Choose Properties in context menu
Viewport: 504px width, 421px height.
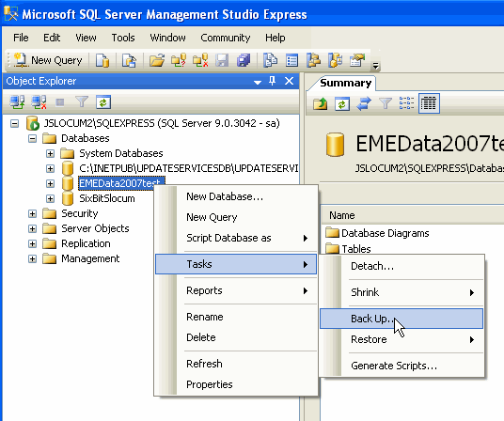(x=236, y=384)
